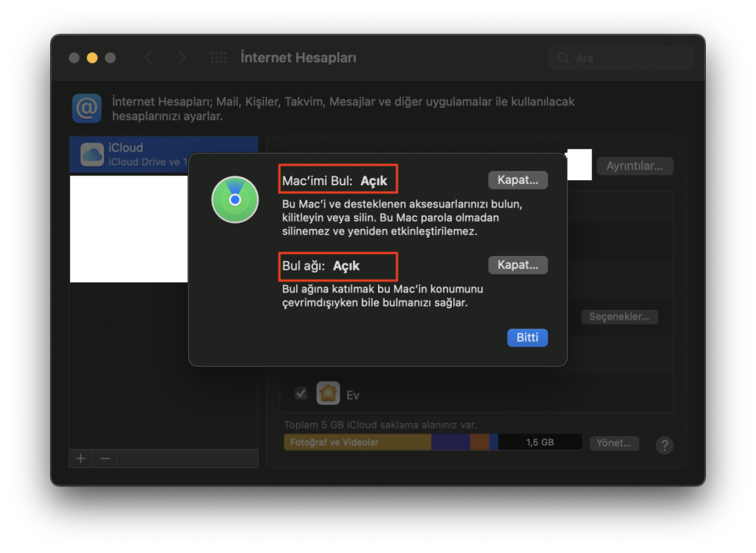Go forward with the right chevron
Viewport: 756px width, 553px height.
point(182,58)
